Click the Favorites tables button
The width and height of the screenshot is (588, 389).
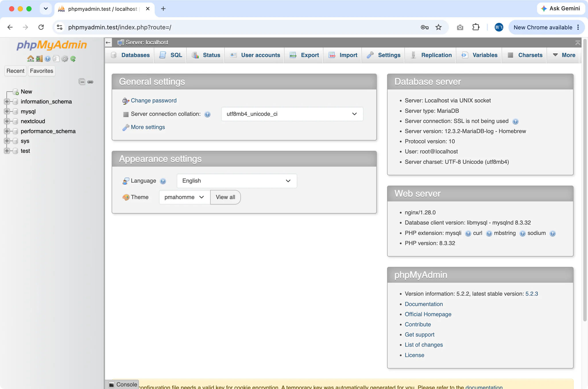[42, 71]
